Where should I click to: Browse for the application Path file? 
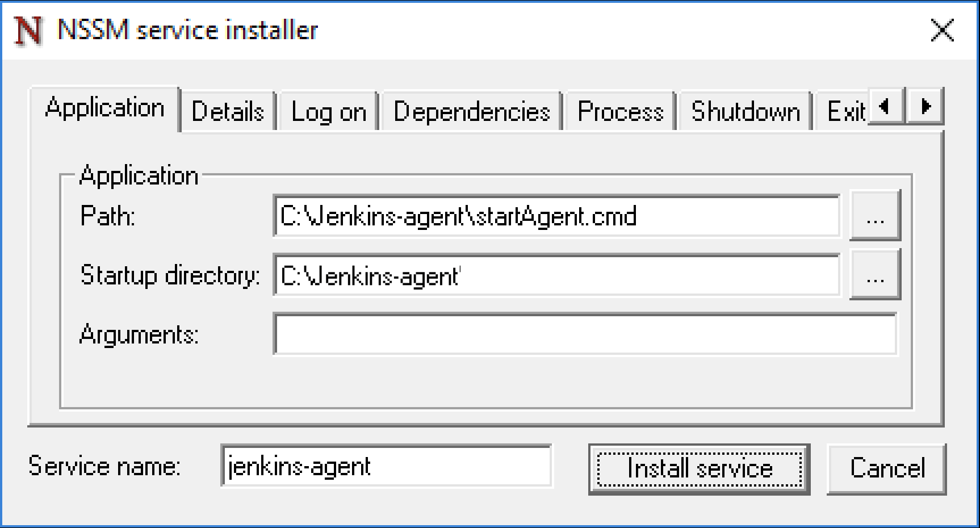[x=875, y=216]
